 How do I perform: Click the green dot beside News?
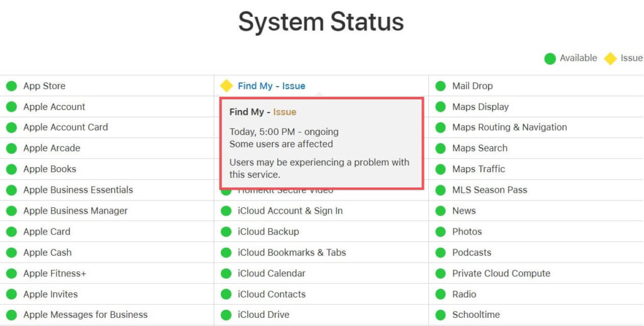(441, 211)
